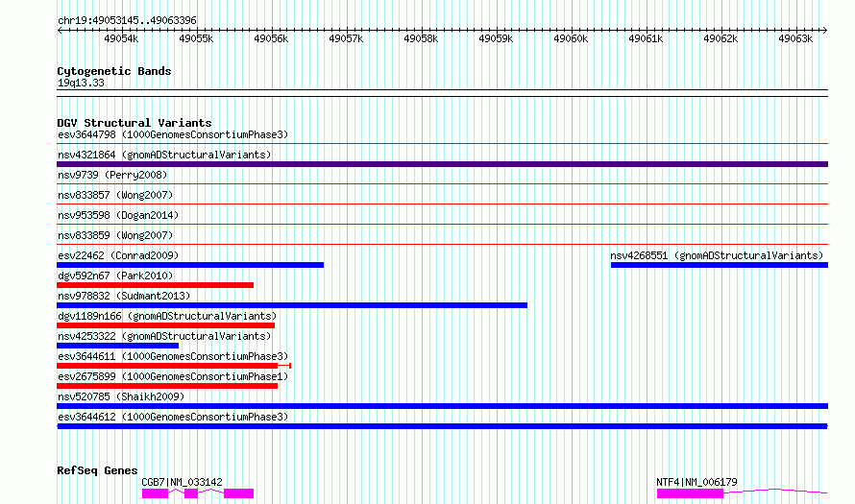The height and width of the screenshot is (504, 855).
Task: Click the esv3644611 variant label
Action: 173,356
